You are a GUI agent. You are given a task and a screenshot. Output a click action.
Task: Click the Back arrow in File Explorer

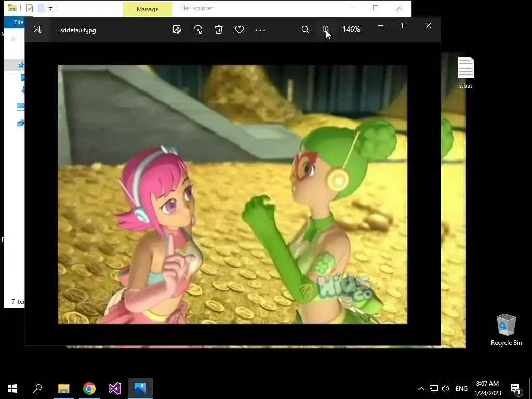click(14, 39)
